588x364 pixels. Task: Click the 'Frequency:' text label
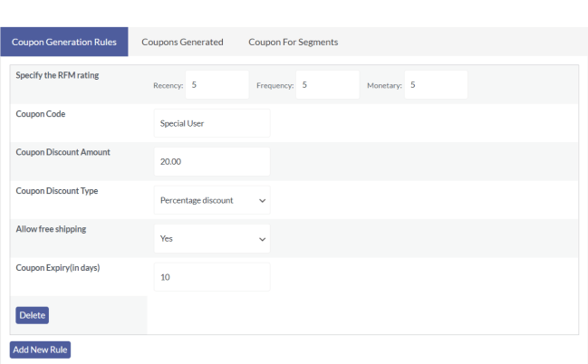click(275, 86)
